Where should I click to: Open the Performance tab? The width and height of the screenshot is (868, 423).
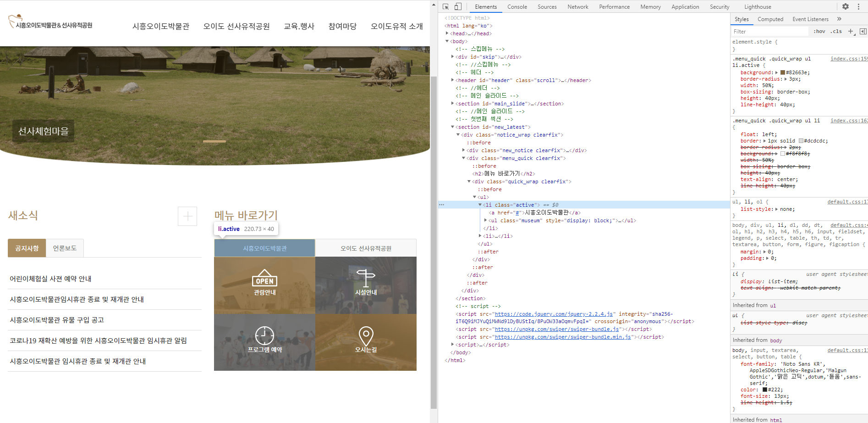614,7
